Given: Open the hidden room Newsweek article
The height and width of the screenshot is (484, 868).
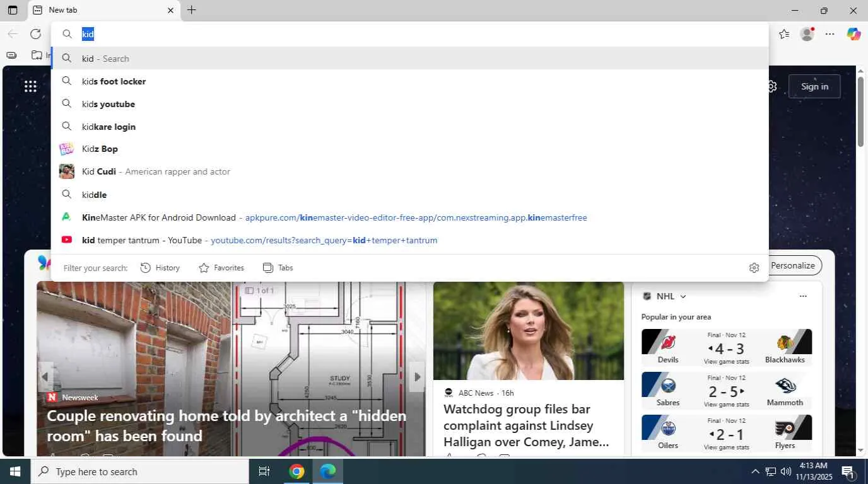Looking at the screenshot, I should coord(227,426).
